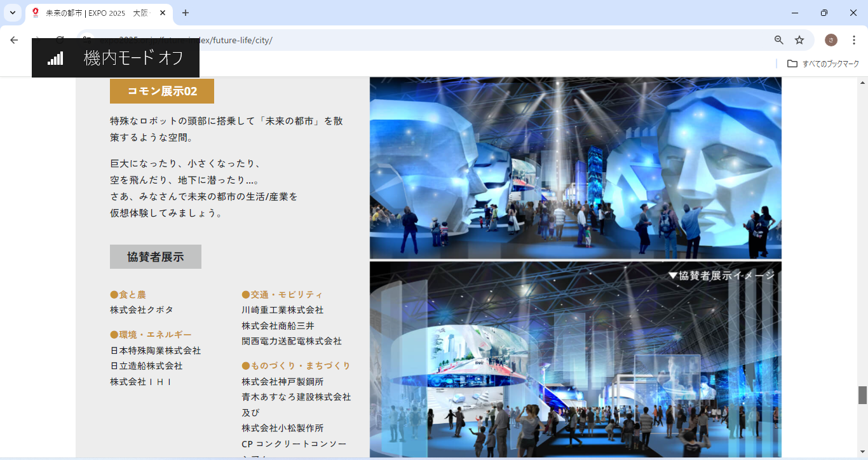Click the airplane mode signal bars icon
The height and width of the screenshot is (460, 868).
pos(55,58)
